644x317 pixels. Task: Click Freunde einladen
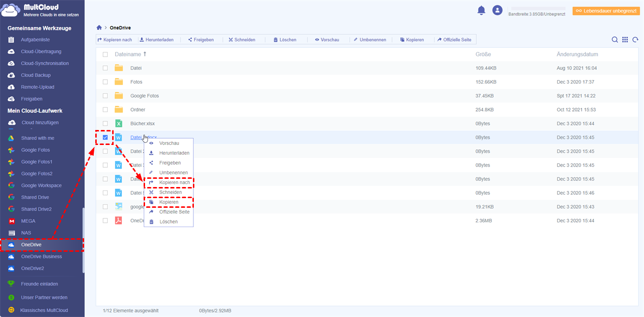pos(40,284)
